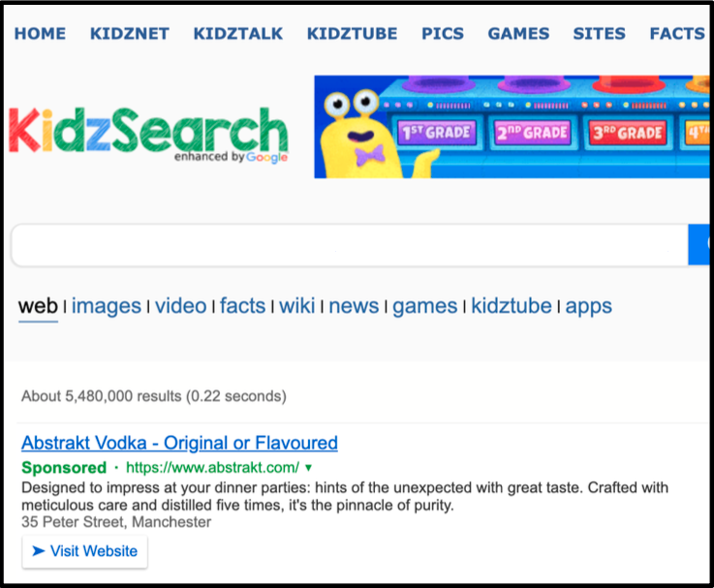Viewport: 714px width, 588px height.
Task: Select the wiki search tab
Action: pos(297,306)
